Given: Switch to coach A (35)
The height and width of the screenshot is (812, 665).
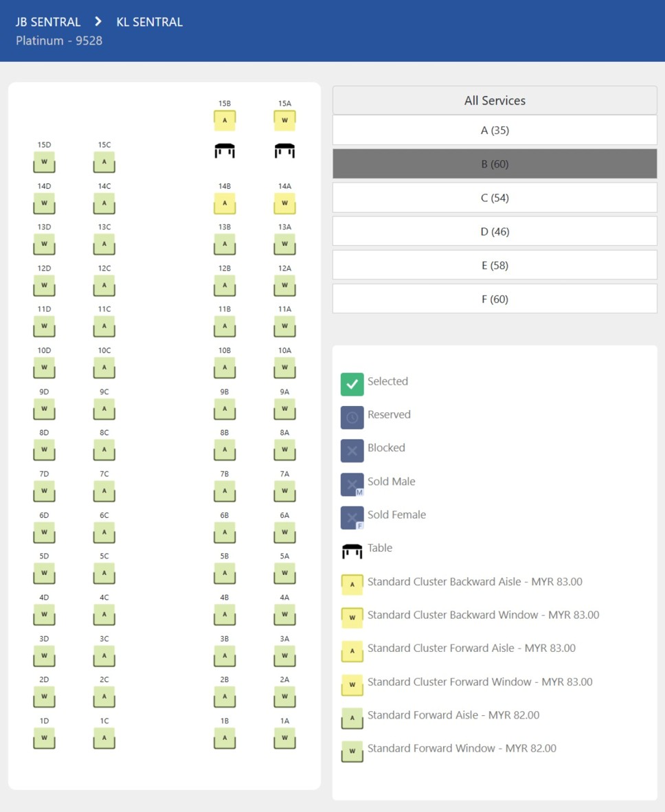Looking at the screenshot, I should pyautogui.click(x=495, y=130).
